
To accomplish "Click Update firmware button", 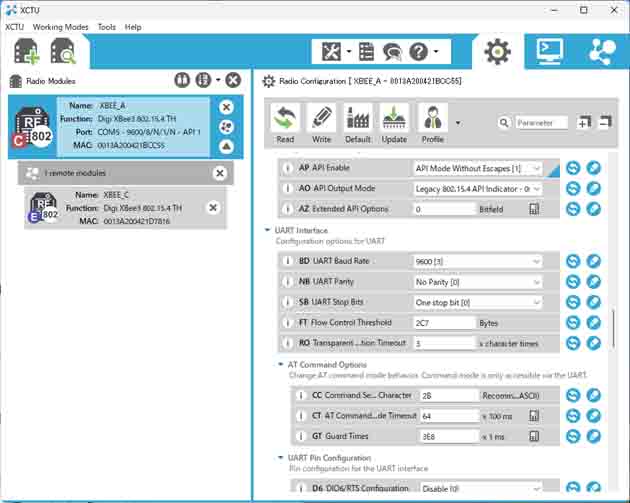I will click(x=394, y=124).
